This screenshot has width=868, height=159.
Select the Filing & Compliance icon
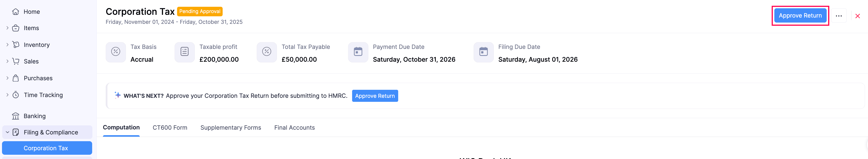[x=16, y=132]
